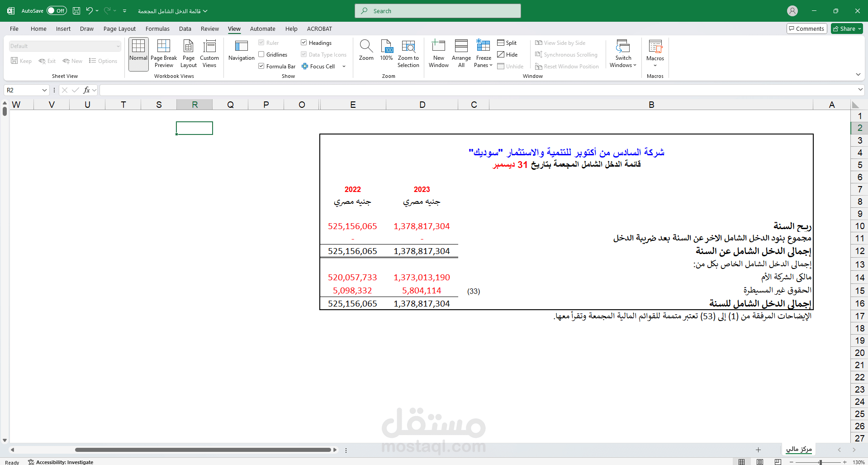Click Normal view icon in status bar
Screen dimensions: 868x465
click(742, 462)
